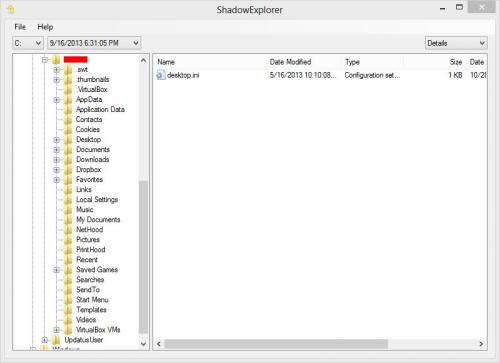Click the Music folder icon
The image size is (500, 363).
click(x=68, y=210)
